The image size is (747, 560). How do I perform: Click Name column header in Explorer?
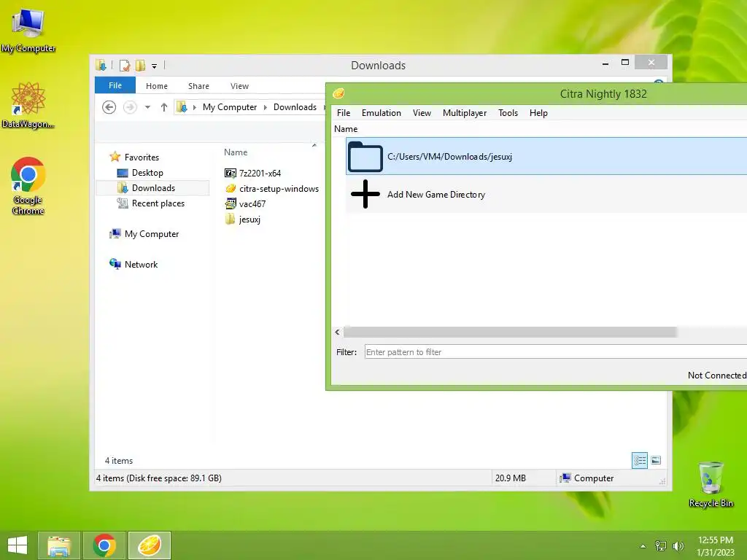[x=236, y=152]
